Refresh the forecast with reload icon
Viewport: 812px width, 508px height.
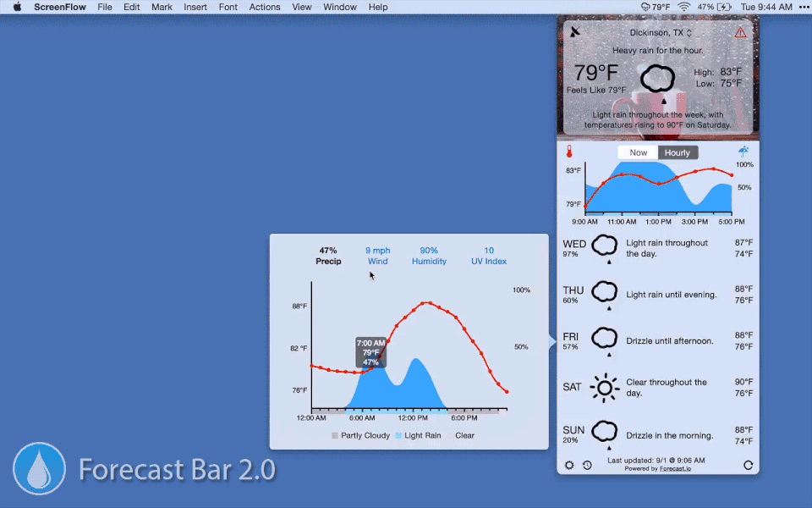tap(749, 465)
